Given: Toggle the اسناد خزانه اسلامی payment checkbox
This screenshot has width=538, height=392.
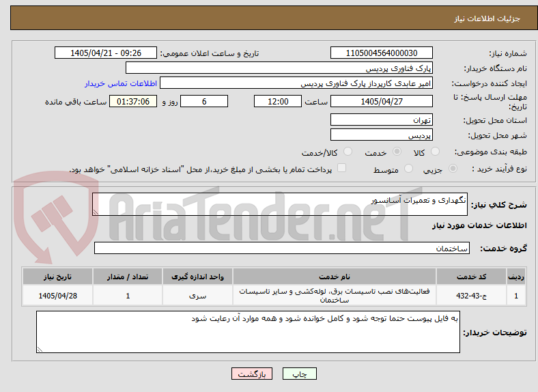Looking at the screenshot, I should click(342, 168).
